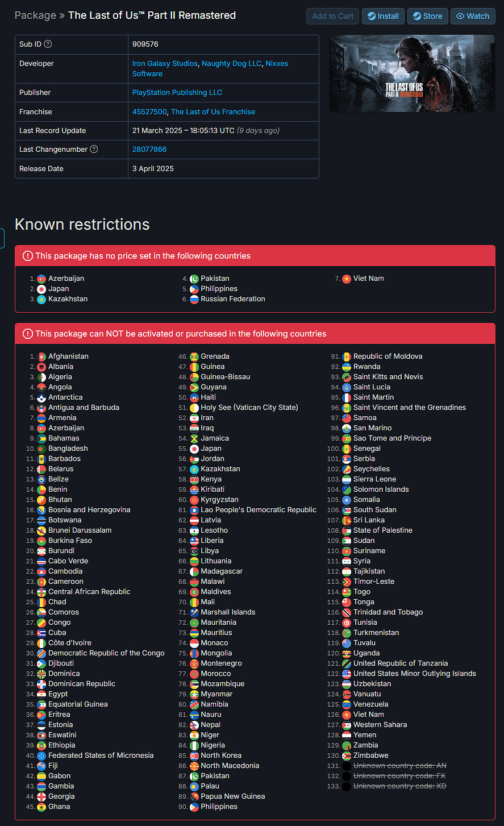This screenshot has height=826, width=504.
Task: Open the Iron Galaxy Studios developer link
Action: coord(165,64)
